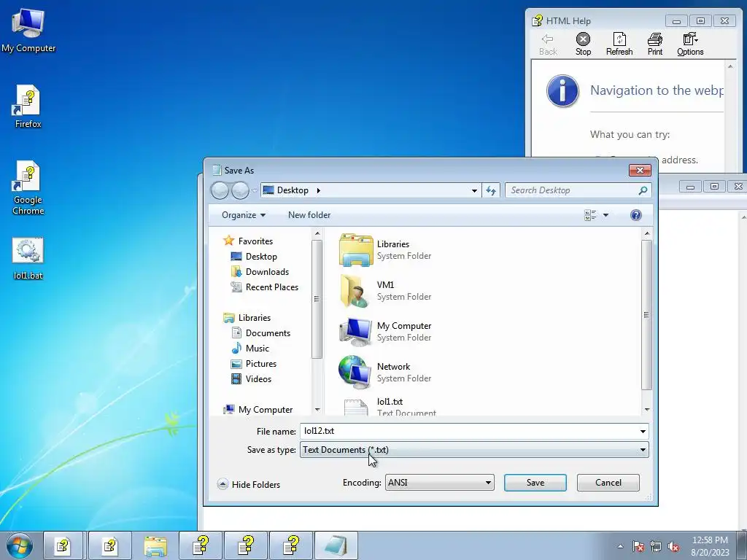Viewport: 747px width, 560px height.
Task: Collapse folders with Hide Folders
Action: click(249, 484)
